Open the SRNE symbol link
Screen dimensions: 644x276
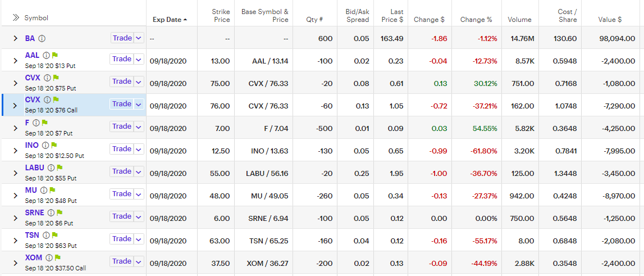[34, 212]
